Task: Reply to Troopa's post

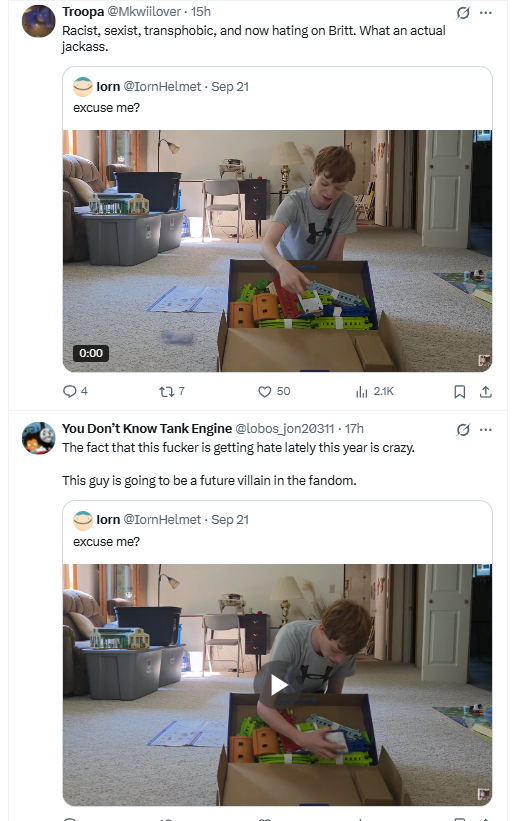Action: tap(75, 391)
